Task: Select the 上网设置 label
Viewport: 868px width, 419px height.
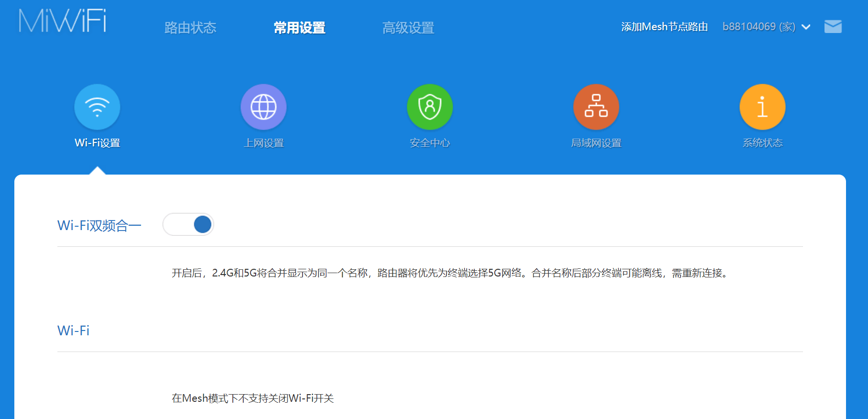Action: tap(264, 143)
